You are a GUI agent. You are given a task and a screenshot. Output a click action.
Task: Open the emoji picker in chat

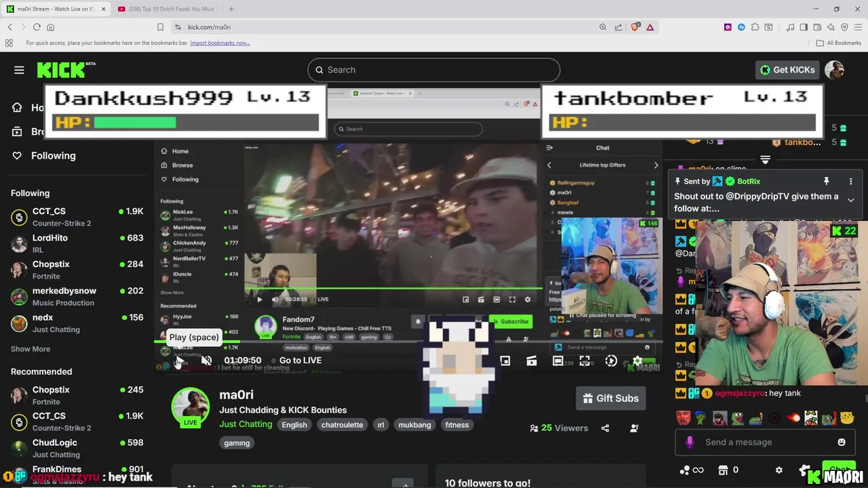tap(842, 442)
